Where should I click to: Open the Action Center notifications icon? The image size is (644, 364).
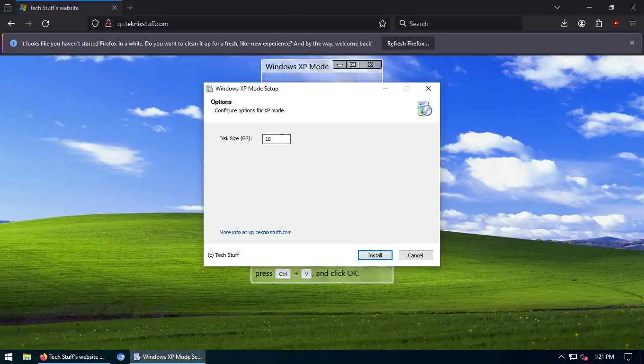tap(628, 357)
